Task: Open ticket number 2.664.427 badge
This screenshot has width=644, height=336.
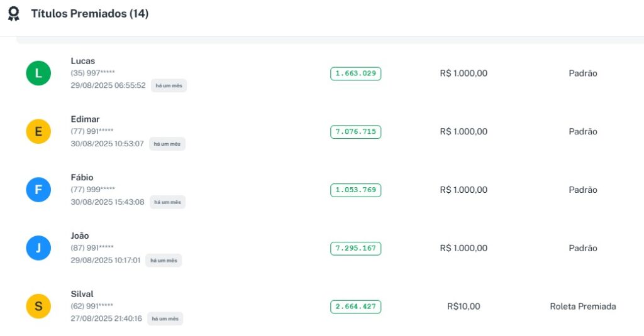Action: 355,306
